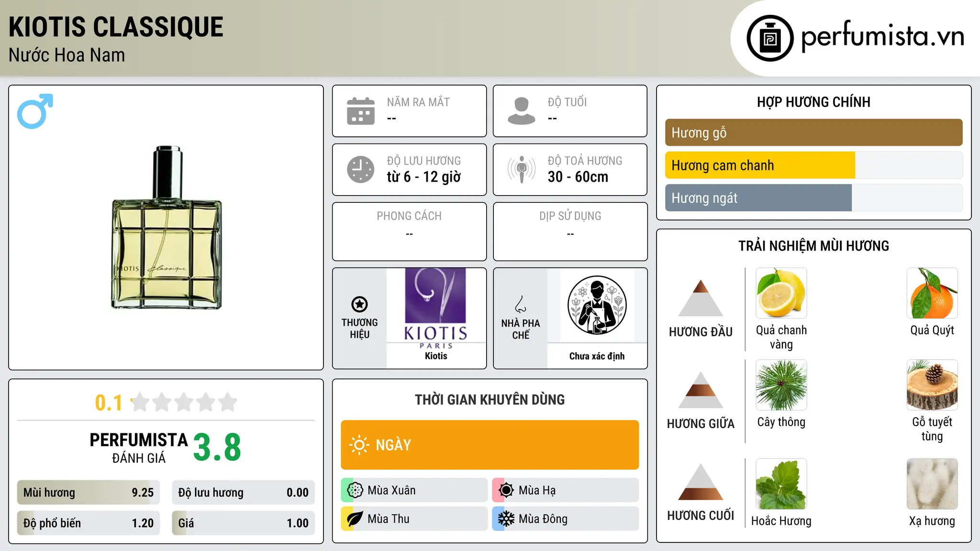Click the Độ lưu hương 0.00 score bar

click(x=243, y=493)
